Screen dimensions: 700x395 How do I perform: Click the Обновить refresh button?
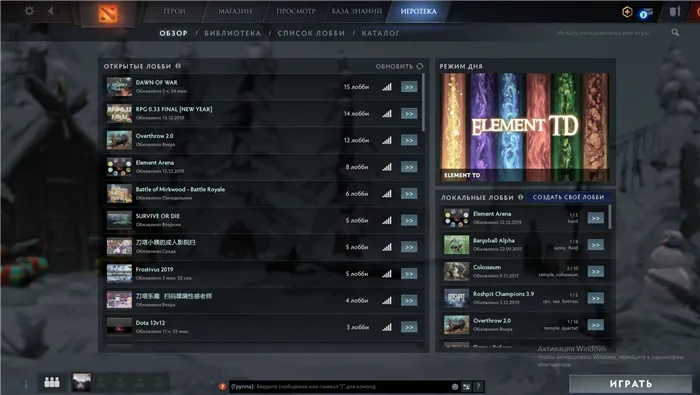(x=399, y=66)
